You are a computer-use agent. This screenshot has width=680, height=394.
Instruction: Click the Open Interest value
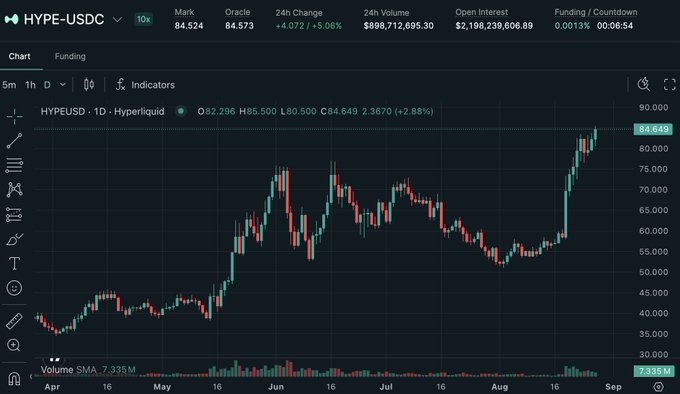pyautogui.click(x=494, y=26)
